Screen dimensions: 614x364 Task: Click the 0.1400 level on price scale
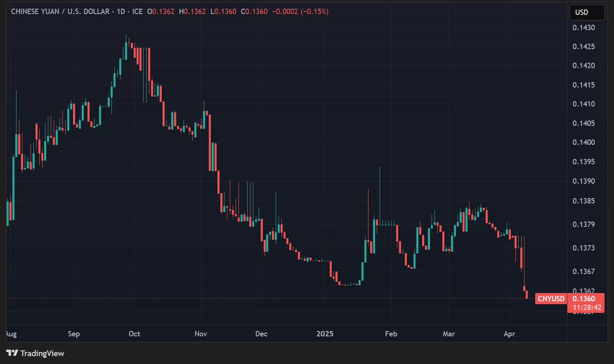click(583, 142)
